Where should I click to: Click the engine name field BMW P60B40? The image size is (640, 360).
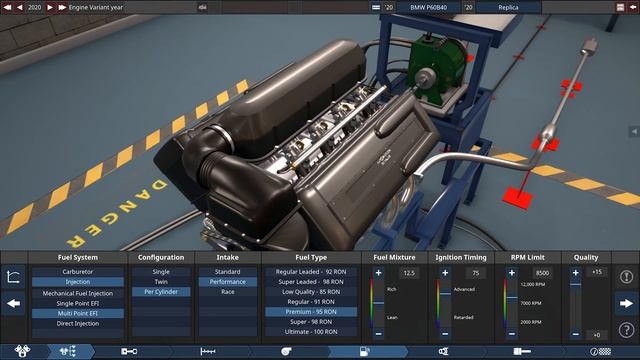coord(429,7)
